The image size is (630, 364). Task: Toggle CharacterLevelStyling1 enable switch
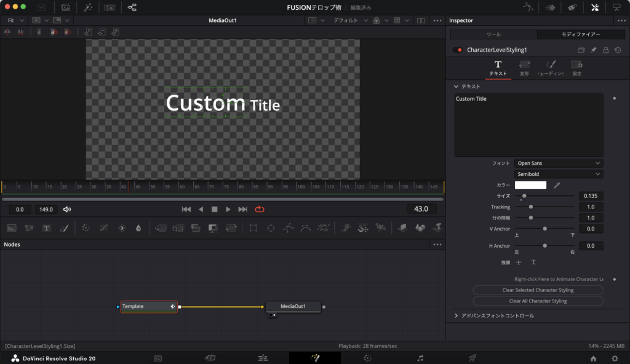pos(457,50)
